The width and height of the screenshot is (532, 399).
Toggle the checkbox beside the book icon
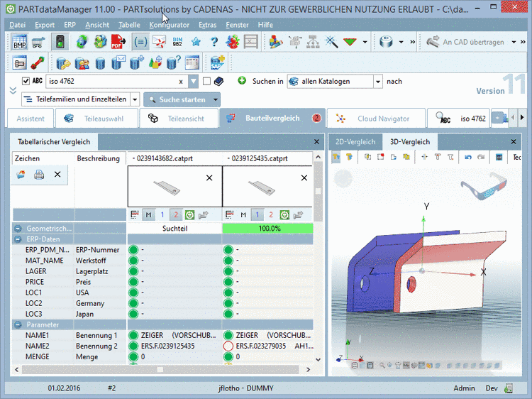pos(206,81)
